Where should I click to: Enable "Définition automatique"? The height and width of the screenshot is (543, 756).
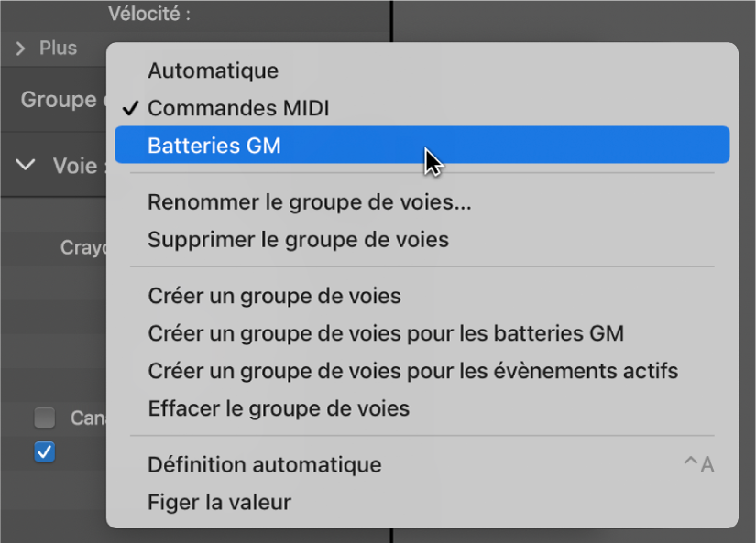[266, 464]
